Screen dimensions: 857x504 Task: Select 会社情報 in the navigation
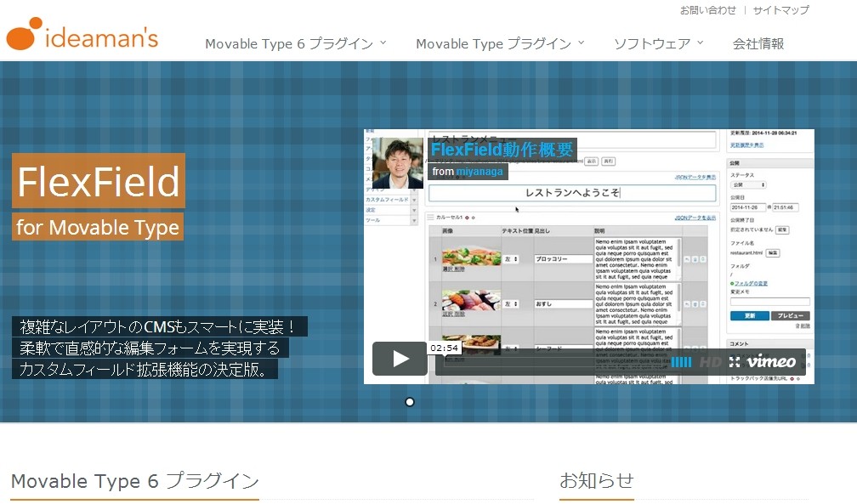[x=758, y=43]
